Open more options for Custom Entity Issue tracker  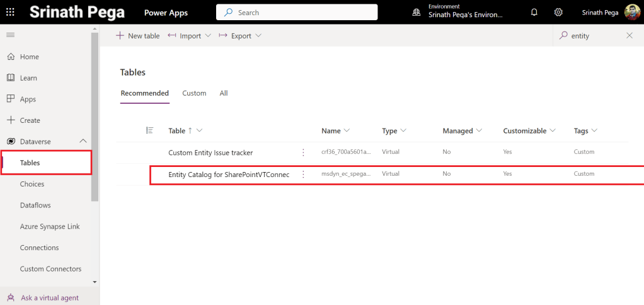click(303, 152)
